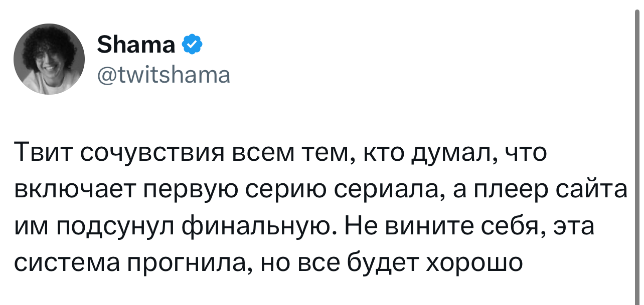
Task: Open the @twitshama handle link
Action: pos(163,76)
